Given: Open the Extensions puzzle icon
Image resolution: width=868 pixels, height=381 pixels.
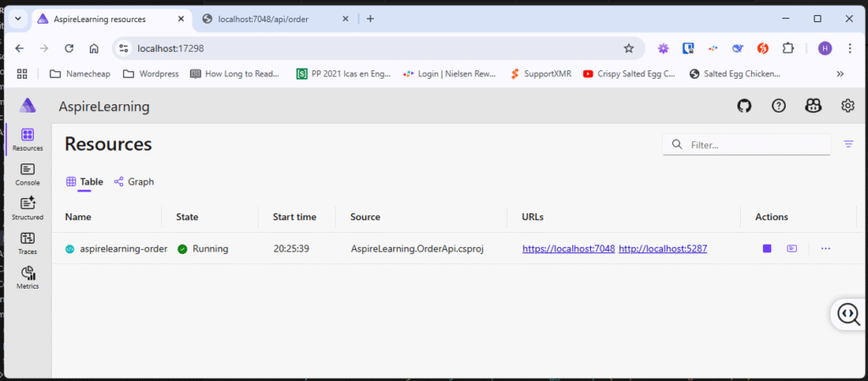Looking at the screenshot, I should pos(787,48).
